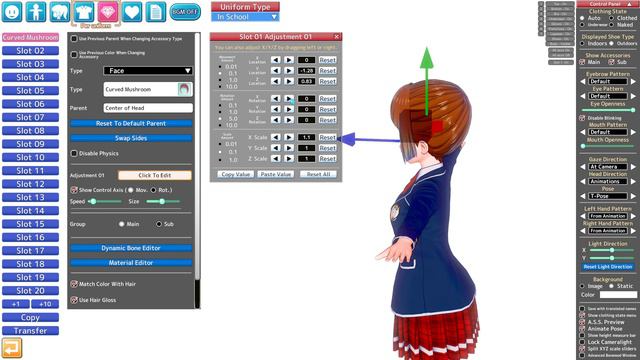Adjust the control axis Speed slider
The height and width of the screenshot is (360, 640).
104,201
